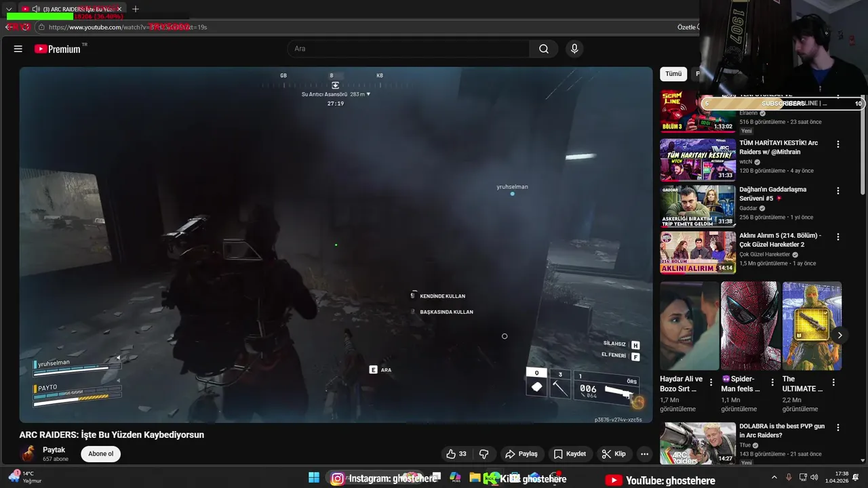
Task: Open taskbar volume speaker icon
Action: pyautogui.click(x=814, y=478)
